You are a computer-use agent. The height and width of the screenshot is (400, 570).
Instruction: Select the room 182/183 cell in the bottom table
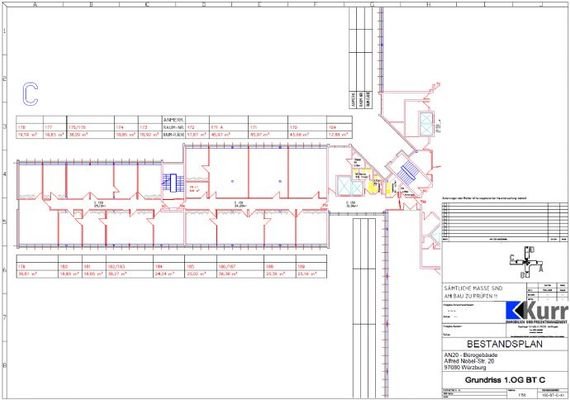click(129, 267)
